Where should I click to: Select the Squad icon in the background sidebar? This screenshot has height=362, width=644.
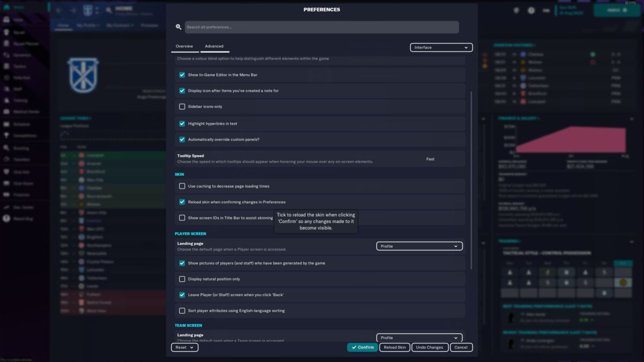tap(6, 32)
